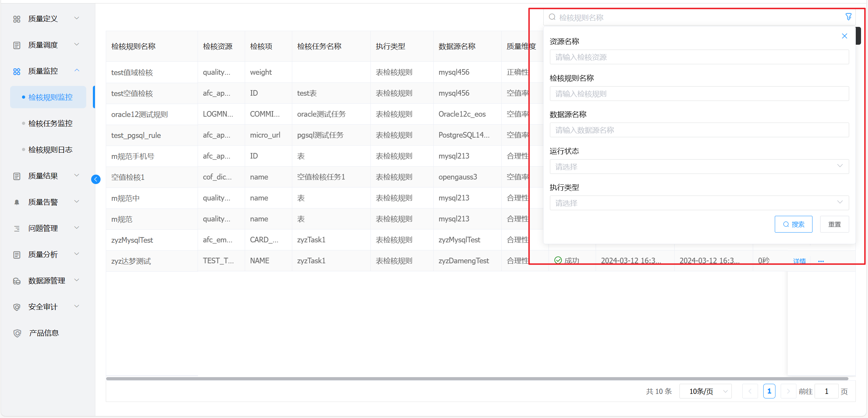This screenshot has height=418, width=868.
Task: Open the 产品信息 menu item
Action: (44, 333)
